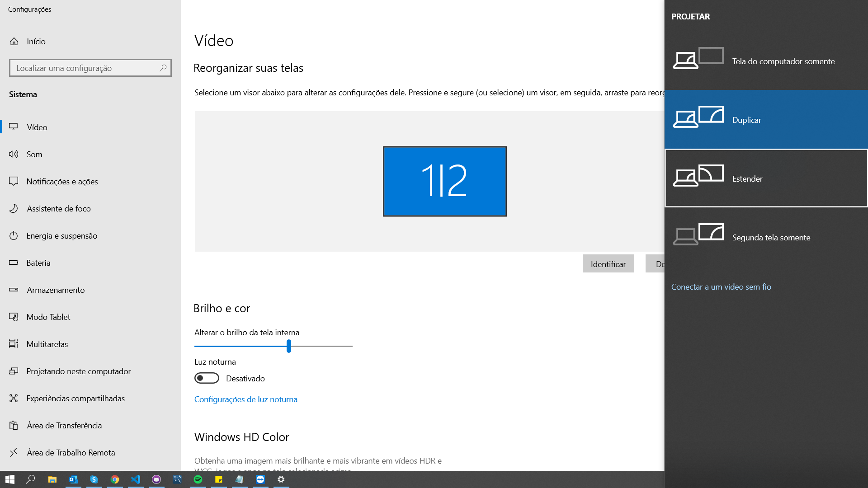Choose the Estender projection option
Viewport: 868px width, 488px height.
(766, 178)
